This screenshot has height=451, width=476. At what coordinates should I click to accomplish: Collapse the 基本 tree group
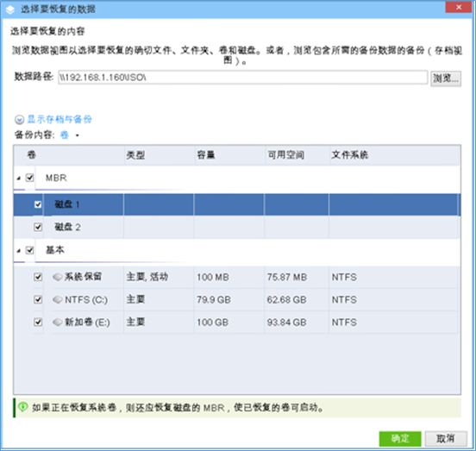[19, 251]
